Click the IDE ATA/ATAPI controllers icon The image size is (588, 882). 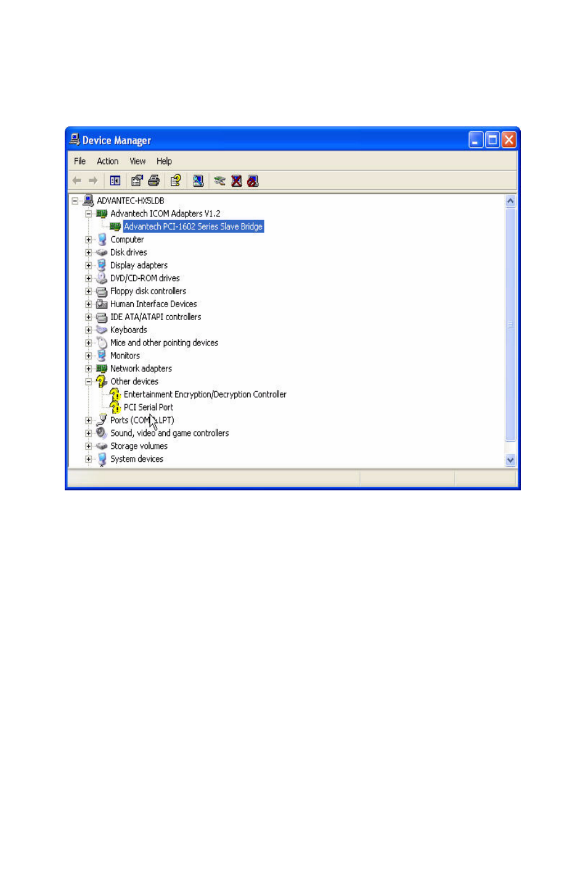(102, 317)
